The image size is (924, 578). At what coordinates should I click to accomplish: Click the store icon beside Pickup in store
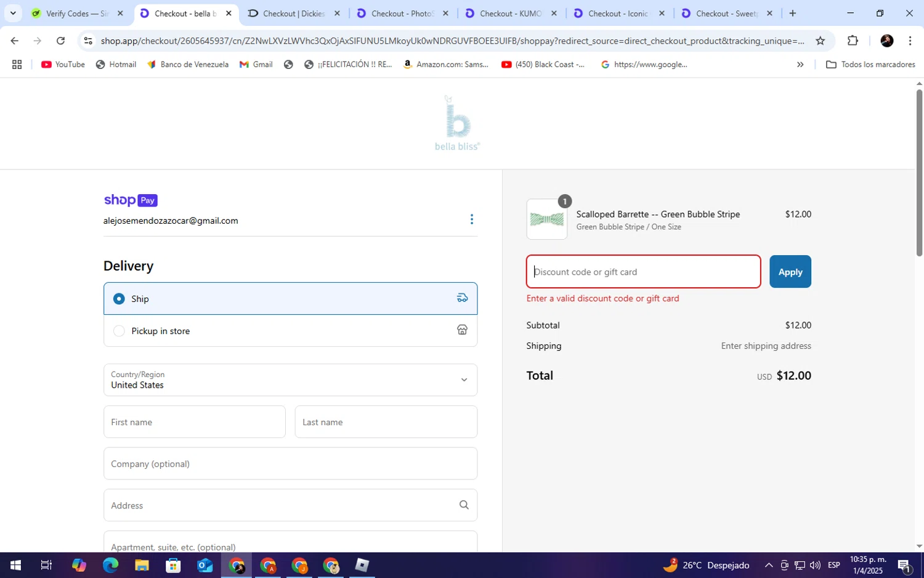coord(462,330)
